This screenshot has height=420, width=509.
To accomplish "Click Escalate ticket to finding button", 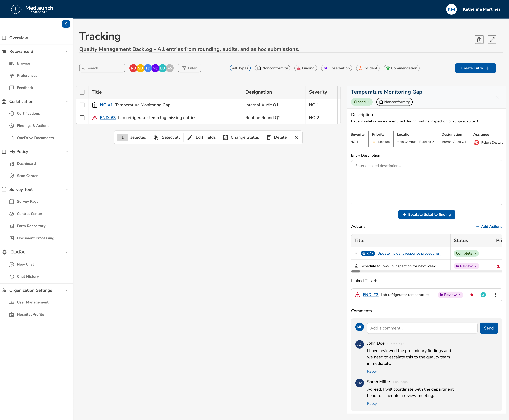I will click(x=426, y=215).
